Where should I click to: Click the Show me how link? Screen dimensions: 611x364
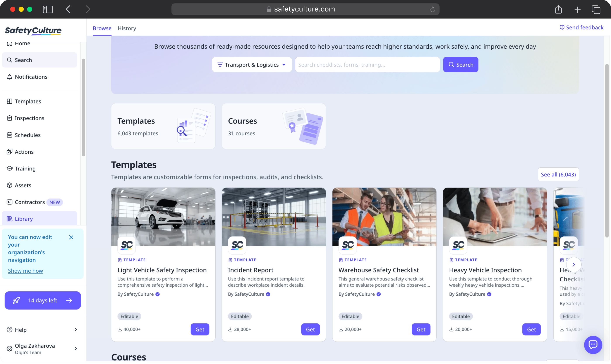point(25,270)
